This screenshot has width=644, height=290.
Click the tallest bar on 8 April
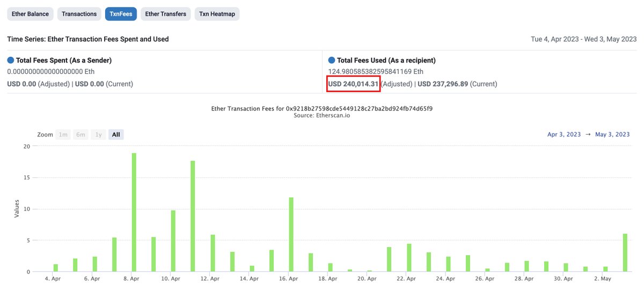(x=134, y=212)
